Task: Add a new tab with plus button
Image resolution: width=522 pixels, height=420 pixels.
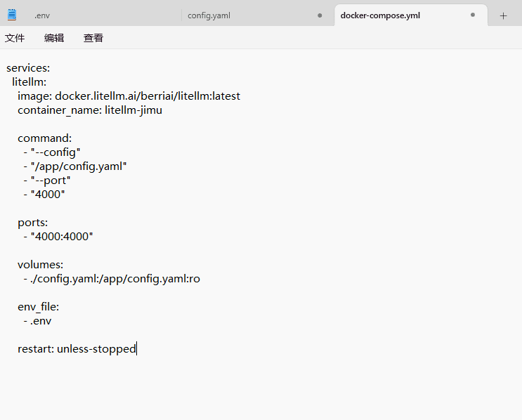Action: [x=503, y=15]
